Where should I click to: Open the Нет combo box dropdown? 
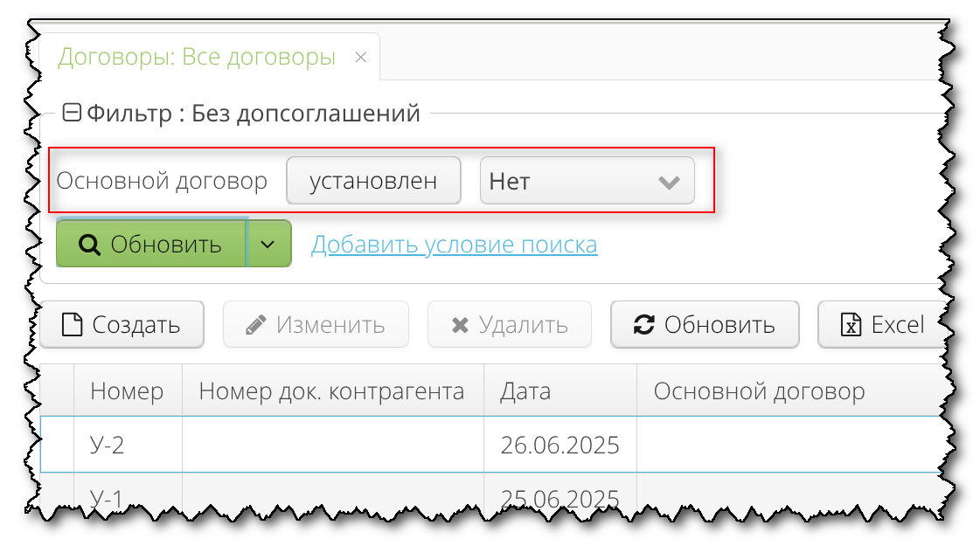pyautogui.click(x=669, y=180)
